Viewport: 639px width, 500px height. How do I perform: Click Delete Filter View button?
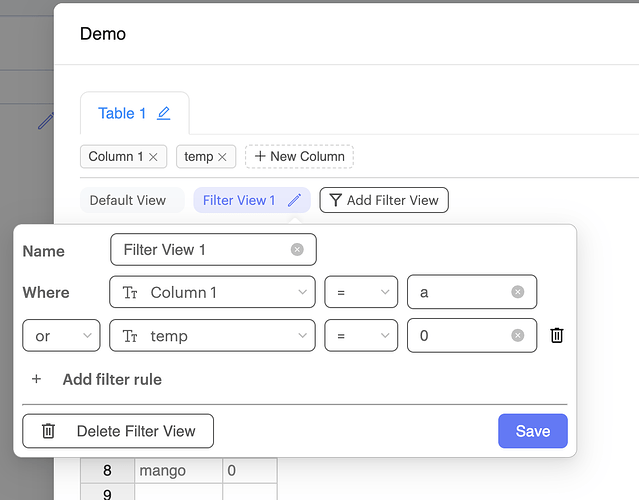(x=118, y=431)
